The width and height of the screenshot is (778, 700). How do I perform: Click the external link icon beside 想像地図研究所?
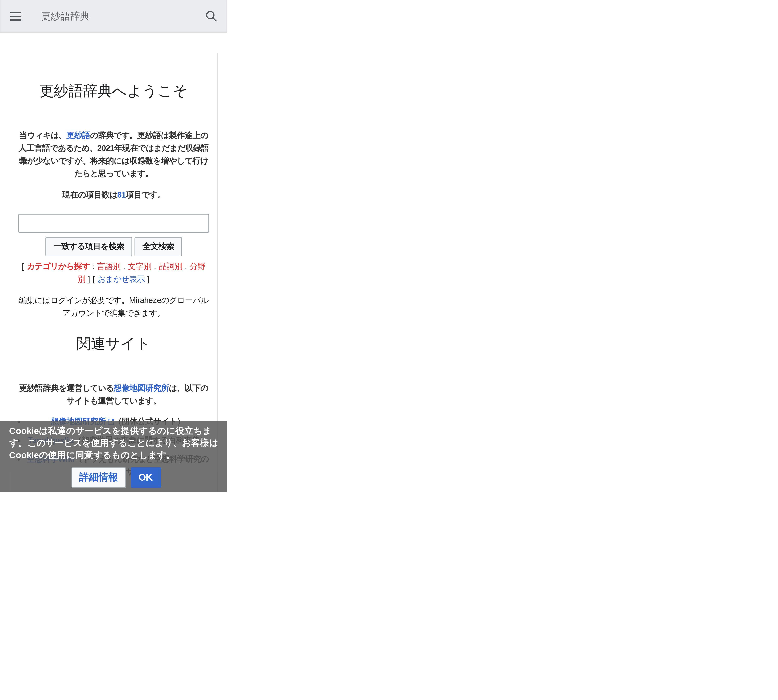pos(111,420)
